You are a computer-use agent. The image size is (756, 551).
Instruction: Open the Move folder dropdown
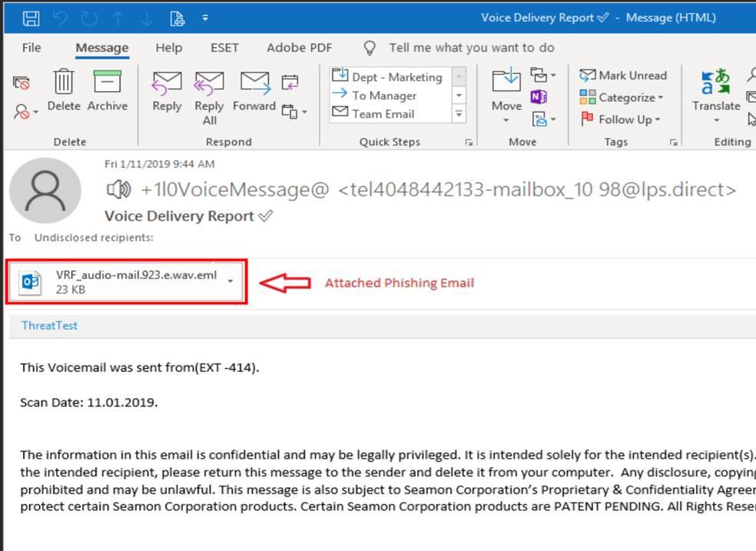[x=507, y=95]
